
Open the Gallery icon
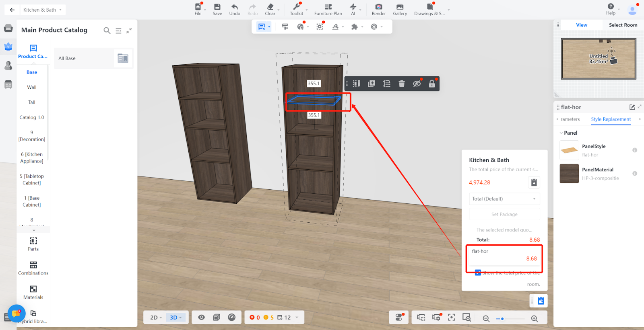point(400,7)
